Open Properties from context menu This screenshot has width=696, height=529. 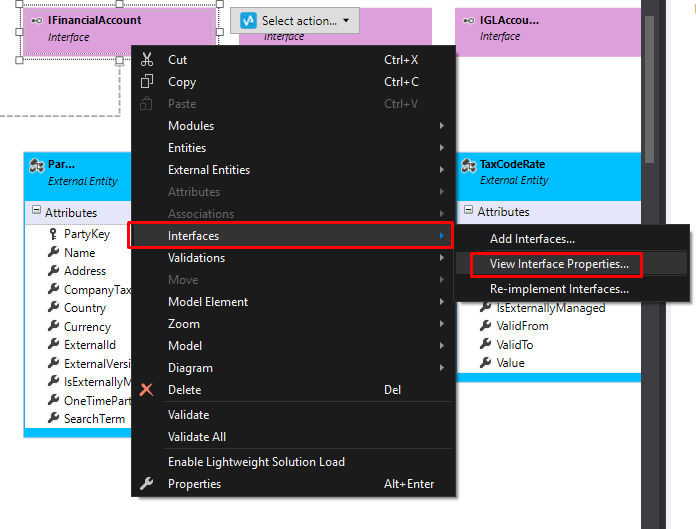[293, 484]
